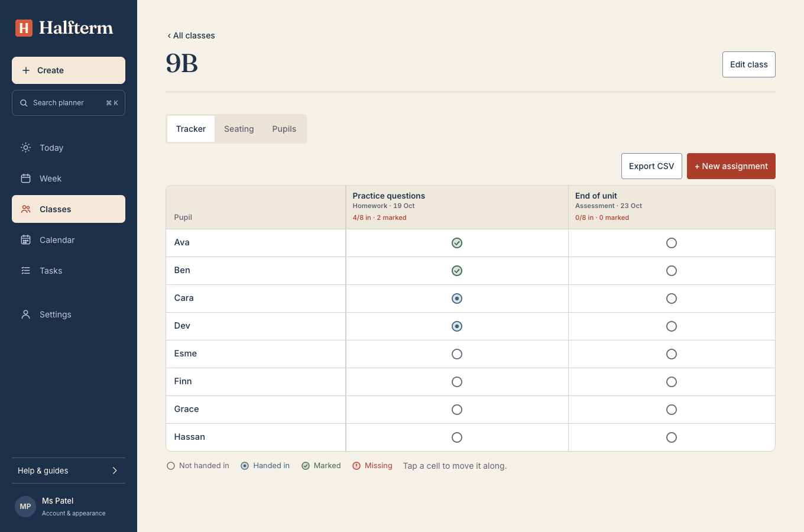Click the plus icon on Create
The height and width of the screenshot is (532, 804).
(26, 70)
